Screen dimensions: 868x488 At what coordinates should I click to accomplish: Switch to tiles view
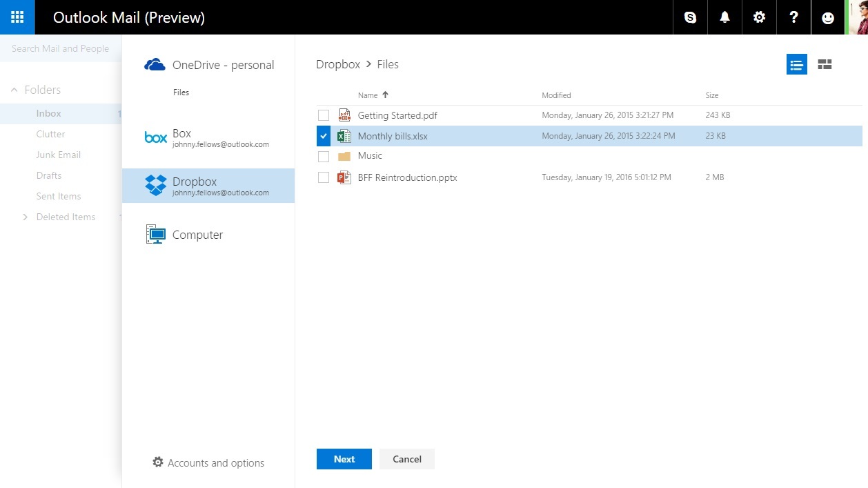pos(825,64)
